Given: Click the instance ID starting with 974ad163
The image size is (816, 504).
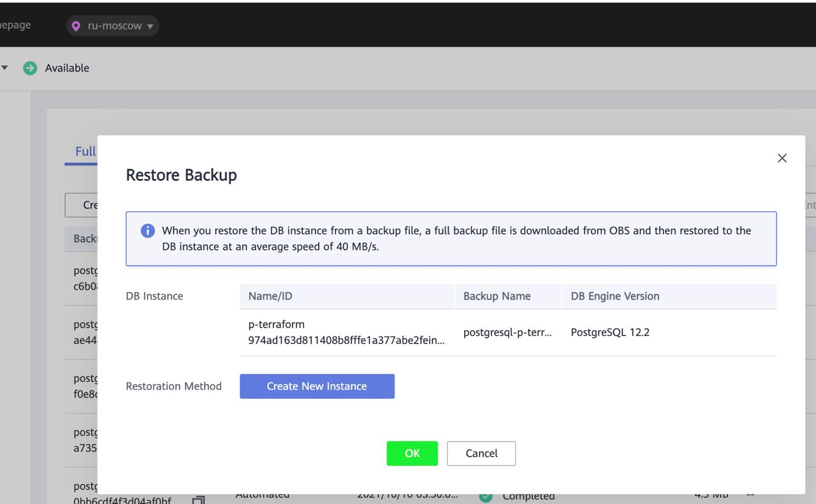Looking at the screenshot, I should point(347,341).
